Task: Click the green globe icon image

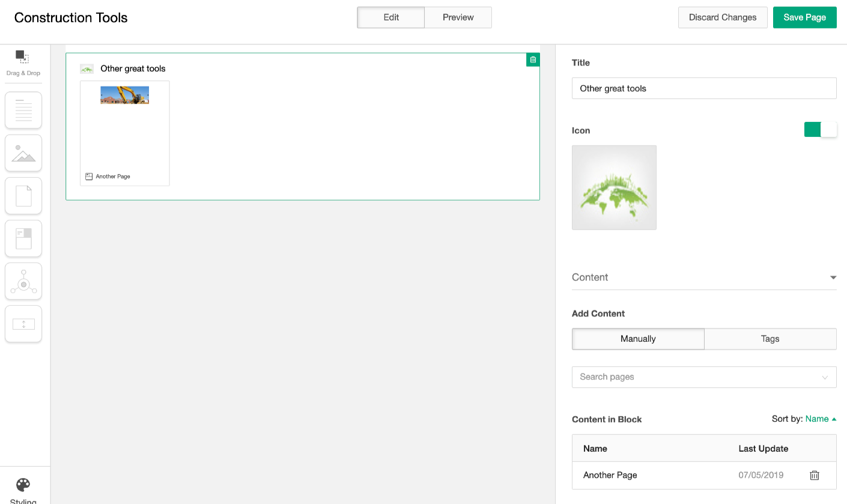Action: [614, 187]
